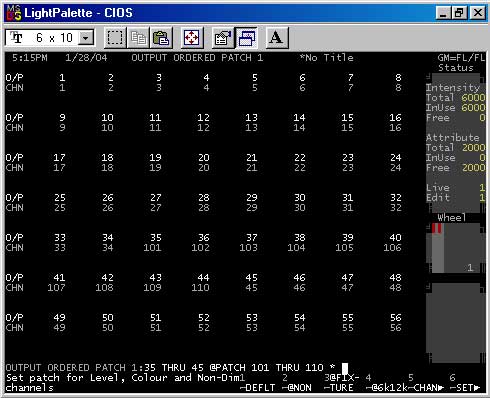Click output number 16
This screenshot has height=398, width=490.
coord(395,118)
